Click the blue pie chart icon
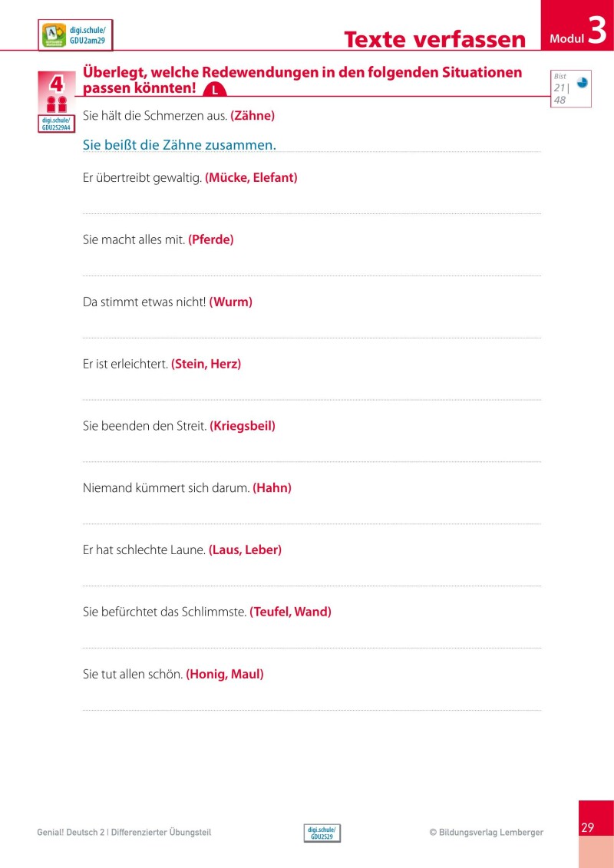This screenshot has height=868, width=614. tap(582, 82)
